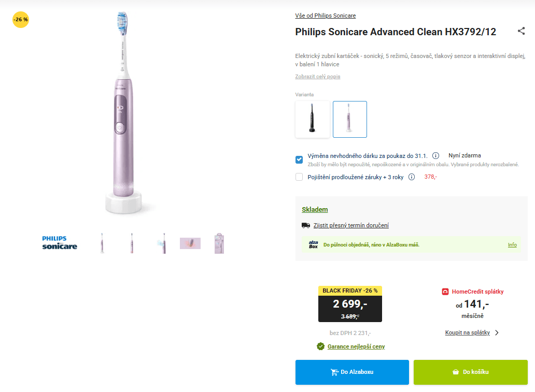Enable the extended warranty insurance for 378,-
The height and width of the screenshot is (392, 535).
[x=299, y=177]
